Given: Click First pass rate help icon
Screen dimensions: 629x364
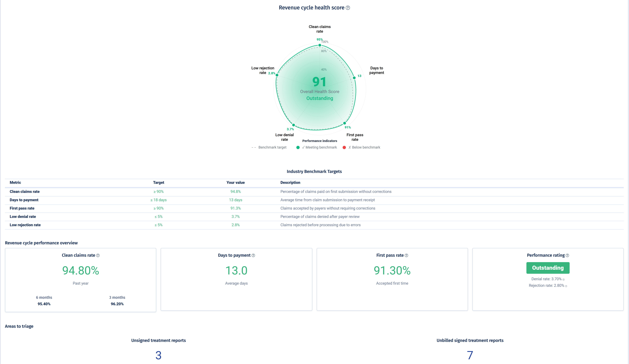Looking at the screenshot, I should [406, 255].
